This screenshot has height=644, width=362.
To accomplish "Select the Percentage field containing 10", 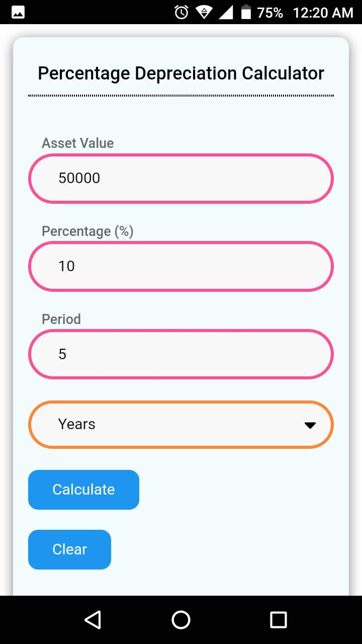I will (x=181, y=267).
